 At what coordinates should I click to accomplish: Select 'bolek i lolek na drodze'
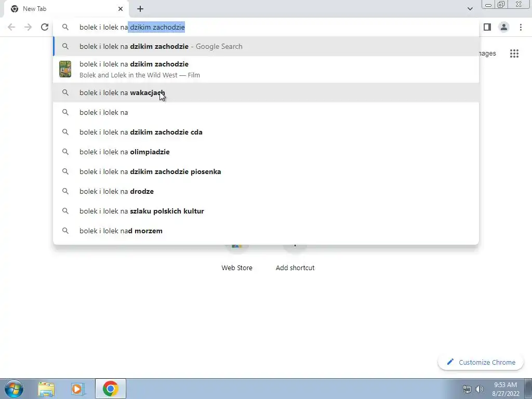266,191
